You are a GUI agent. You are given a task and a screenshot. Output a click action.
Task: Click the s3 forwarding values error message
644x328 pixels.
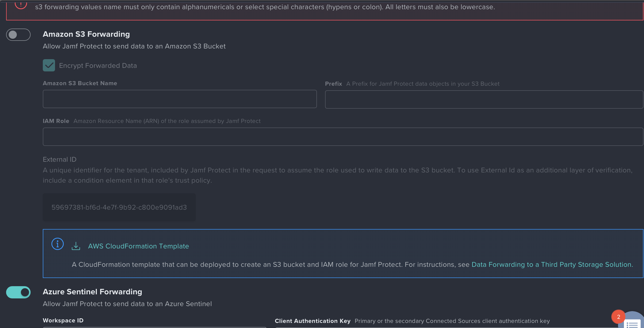click(x=265, y=7)
